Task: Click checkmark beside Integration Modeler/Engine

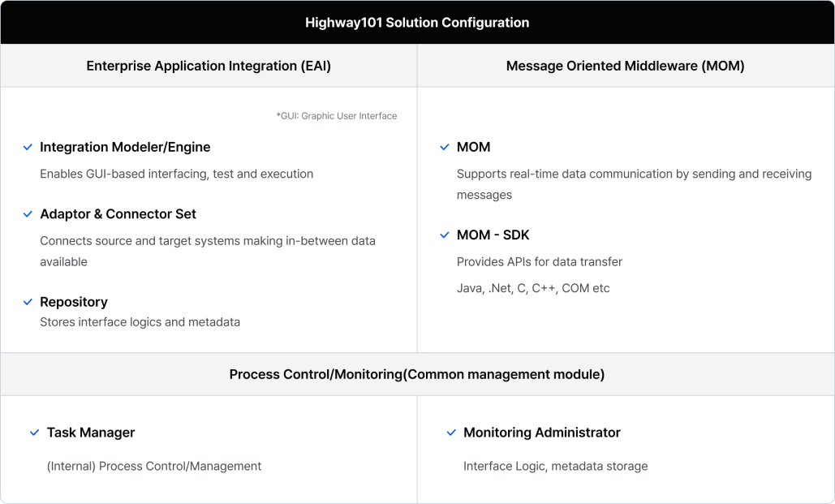Action: 28,147
